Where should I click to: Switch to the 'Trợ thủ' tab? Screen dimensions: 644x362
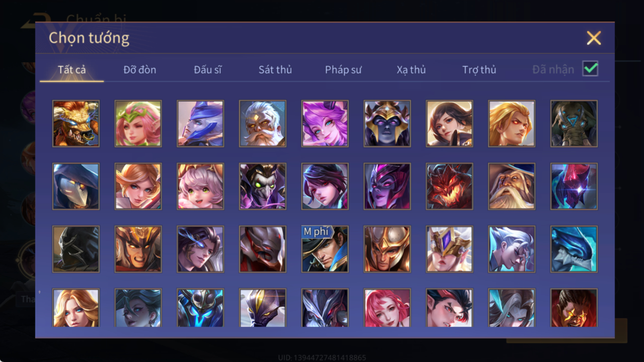479,70
